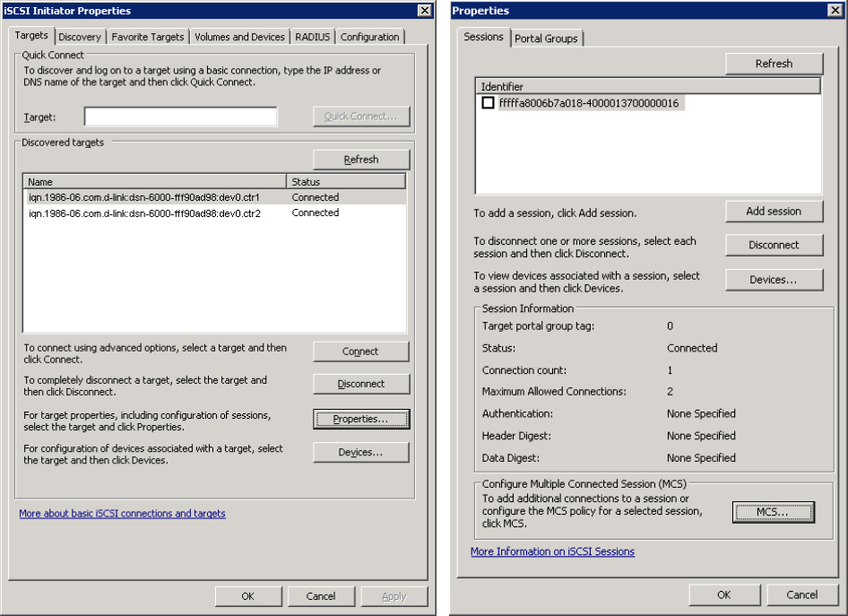Click Disconnect in iSCSI Initiator Properties
Screen dimensions: 848x616
pyautogui.click(x=360, y=384)
